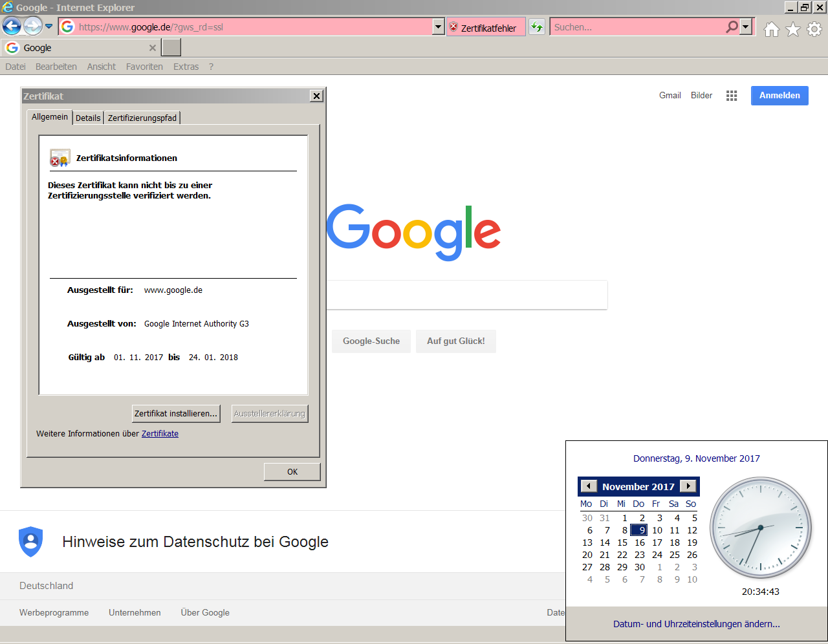
Task: Click the Anmelden sign-in button
Action: (x=779, y=96)
